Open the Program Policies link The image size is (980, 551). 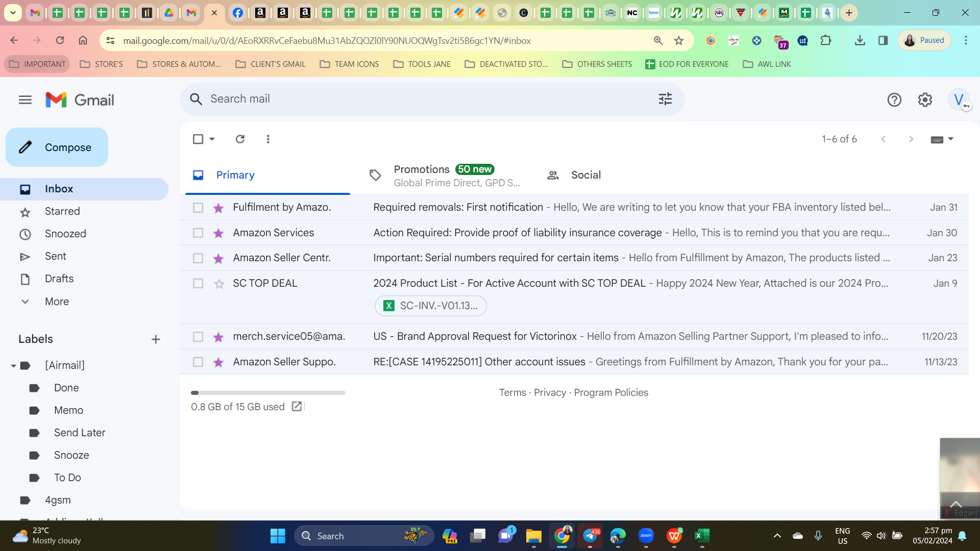click(x=611, y=393)
